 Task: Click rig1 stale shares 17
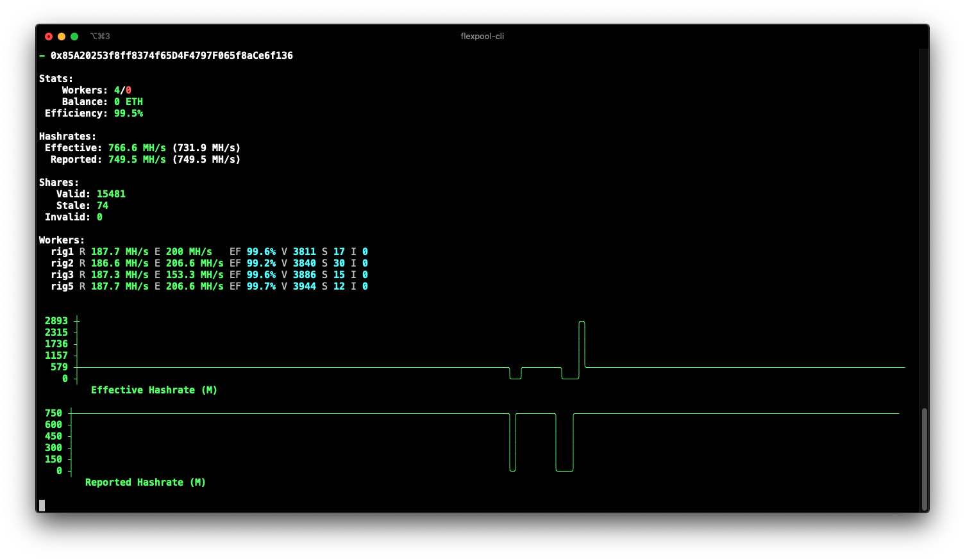[339, 252]
